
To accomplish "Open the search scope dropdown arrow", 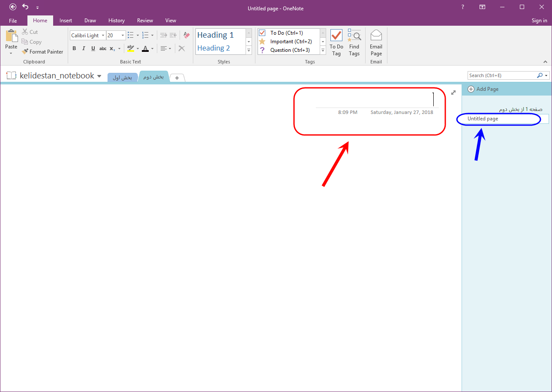I will (x=546, y=75).
